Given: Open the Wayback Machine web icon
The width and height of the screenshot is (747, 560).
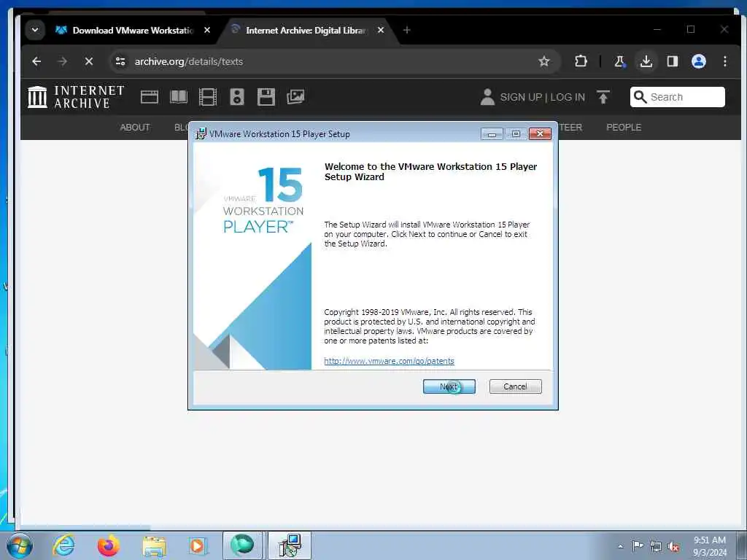Looking at the screenshot, I should click(149, 97).
